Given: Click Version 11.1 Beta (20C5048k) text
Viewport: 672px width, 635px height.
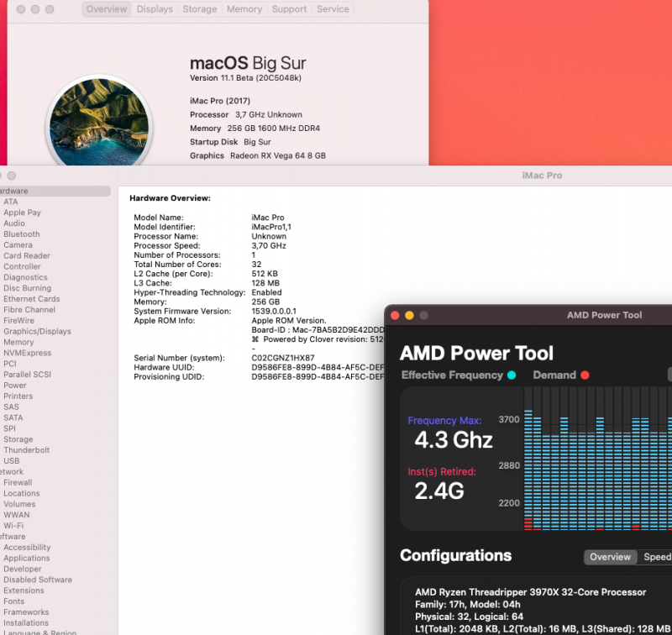Looking at the screenshot, I should coord(245,78).
